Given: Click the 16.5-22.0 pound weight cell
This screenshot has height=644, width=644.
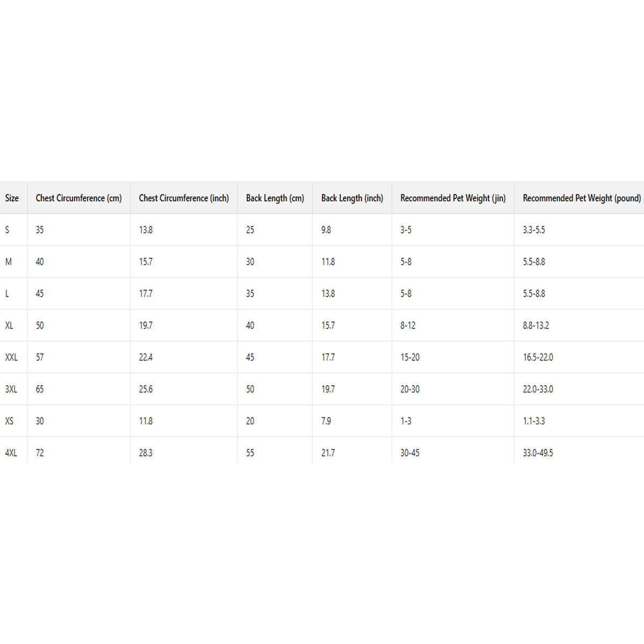Looking at the screenshot, I should (x=538, y=357).
